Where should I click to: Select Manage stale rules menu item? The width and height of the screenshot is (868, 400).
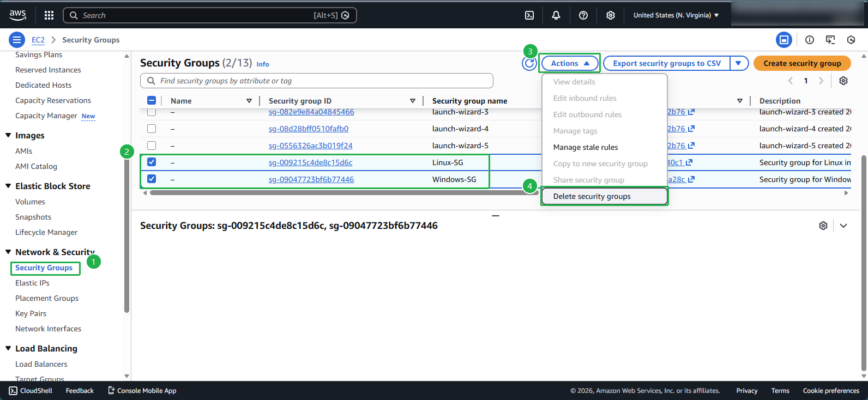click(x=585, y=147)
